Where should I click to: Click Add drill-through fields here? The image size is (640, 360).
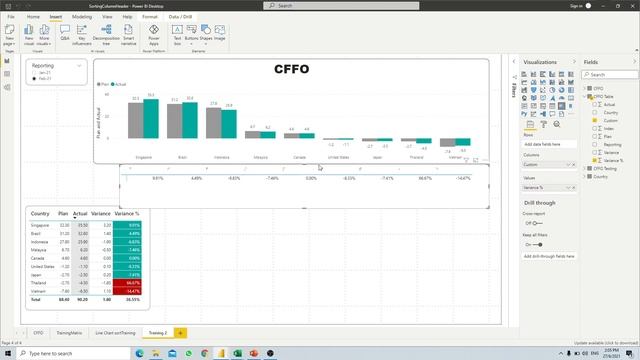click(x=549, y=256)
